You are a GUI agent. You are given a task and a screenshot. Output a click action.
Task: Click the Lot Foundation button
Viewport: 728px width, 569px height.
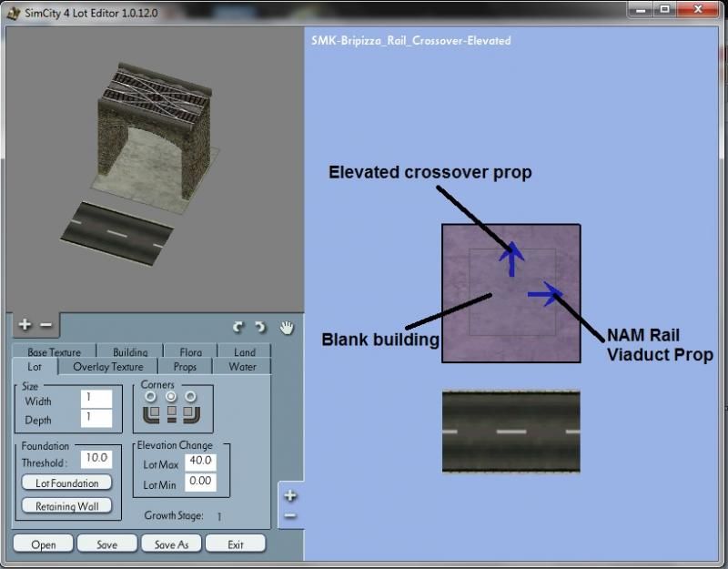66,483
